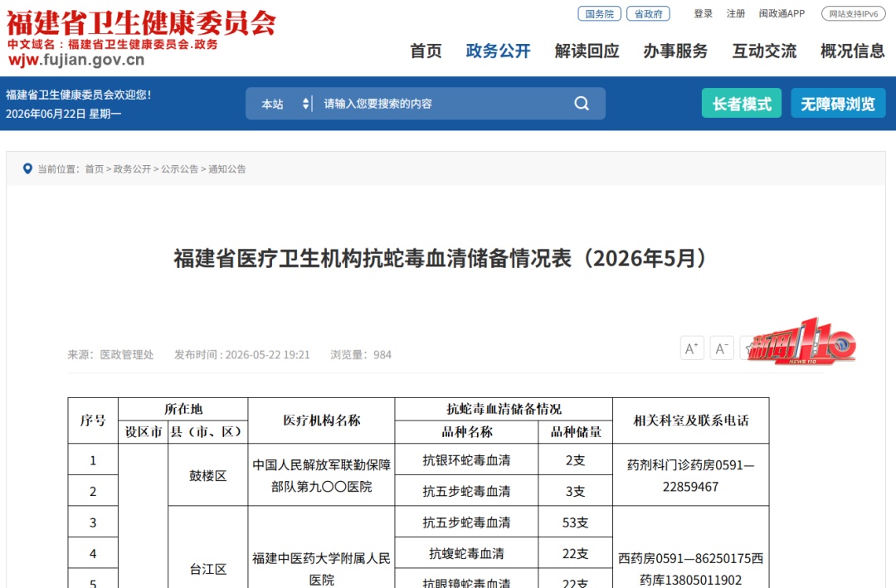Screen dimensions: 896x588
Task: Click phone cell 药剂科门诊药房0591—22859467
Action: click(691, 475)
